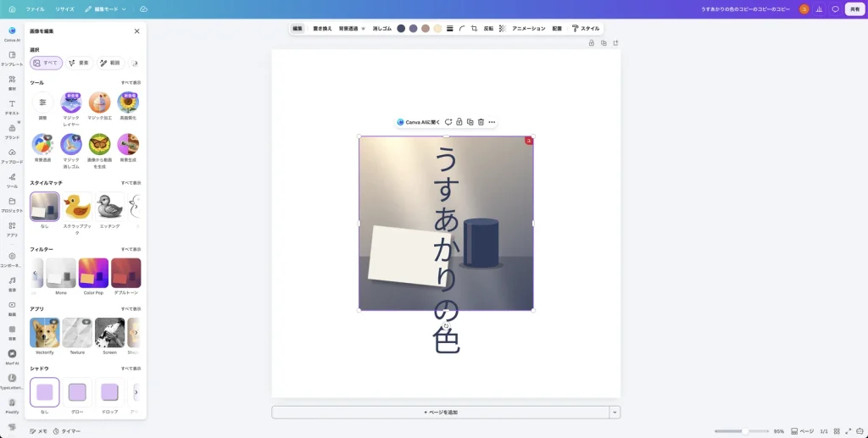Open the 素材 elements panel
The height and width of the screenshot is (438, 868).
[x=12, y=82]
